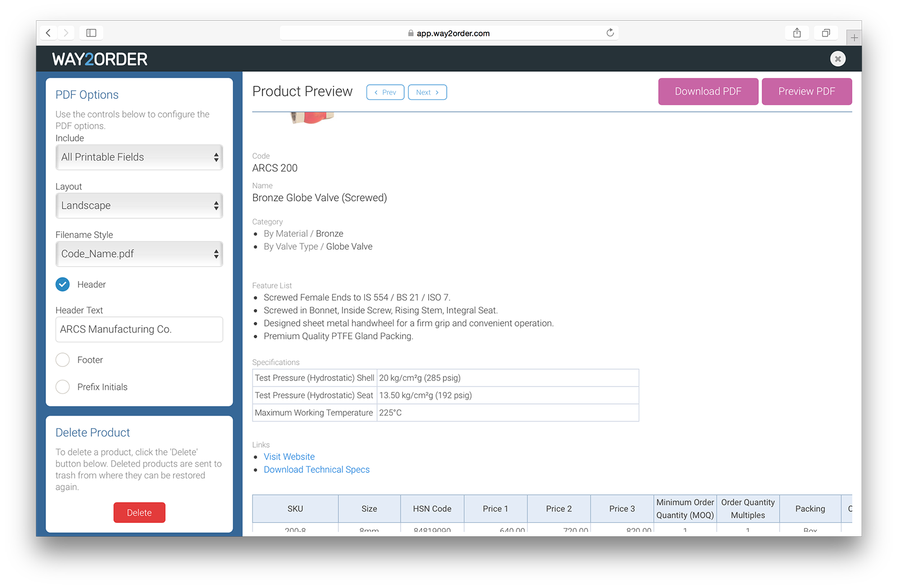Open the Filename Style dropdown Code_Name.pdf
898x588 pixels.
click(x=139, y=254)
